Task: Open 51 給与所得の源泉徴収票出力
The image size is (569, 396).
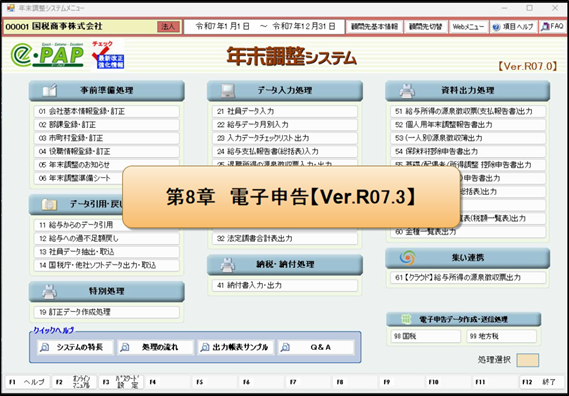Action: 468,111
